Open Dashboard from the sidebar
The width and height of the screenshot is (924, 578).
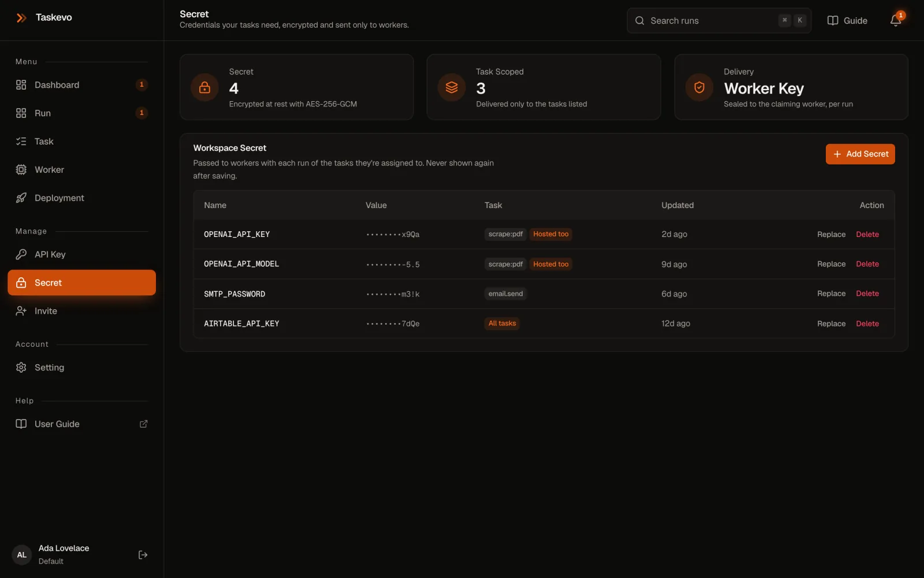[x=81, y=85]
